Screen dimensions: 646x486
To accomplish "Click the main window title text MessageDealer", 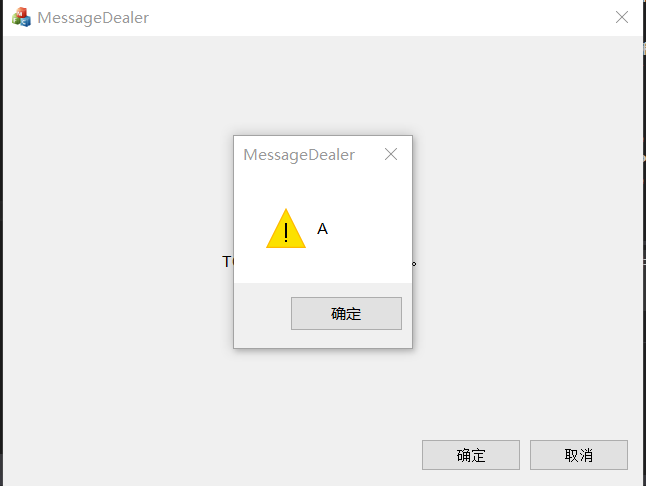I will click(x=93, y=18).
